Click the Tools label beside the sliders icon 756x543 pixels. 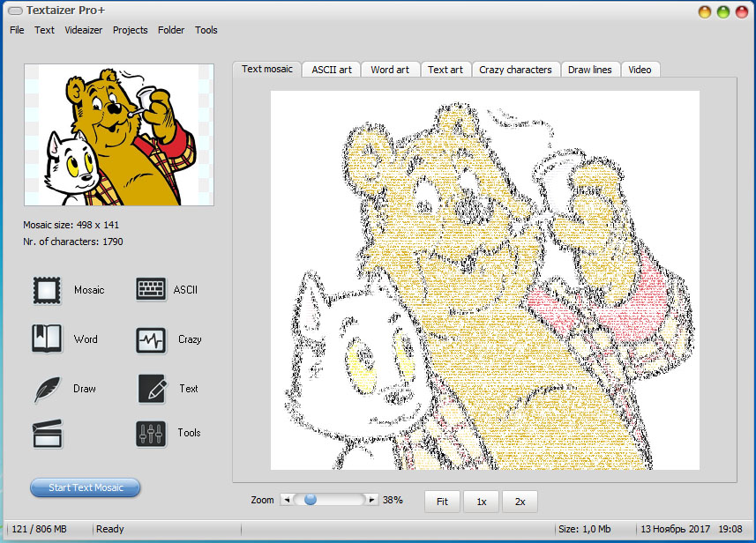pos(189,433)
